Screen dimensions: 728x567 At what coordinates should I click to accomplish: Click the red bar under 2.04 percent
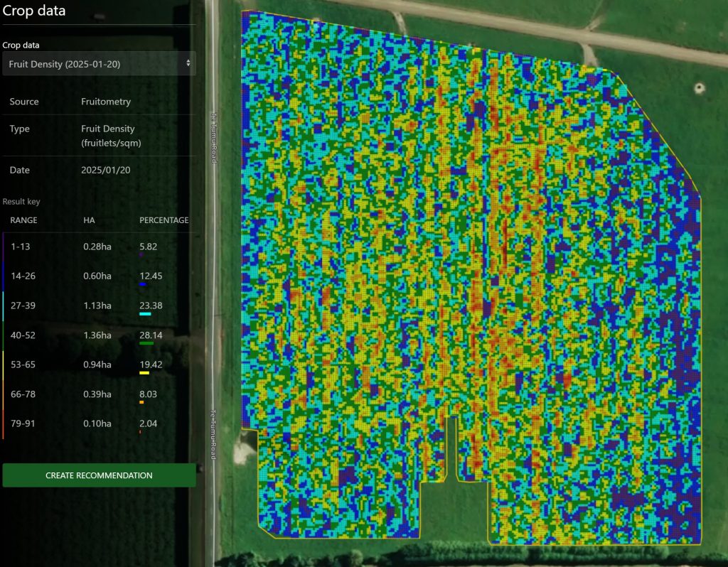(140, 432)
